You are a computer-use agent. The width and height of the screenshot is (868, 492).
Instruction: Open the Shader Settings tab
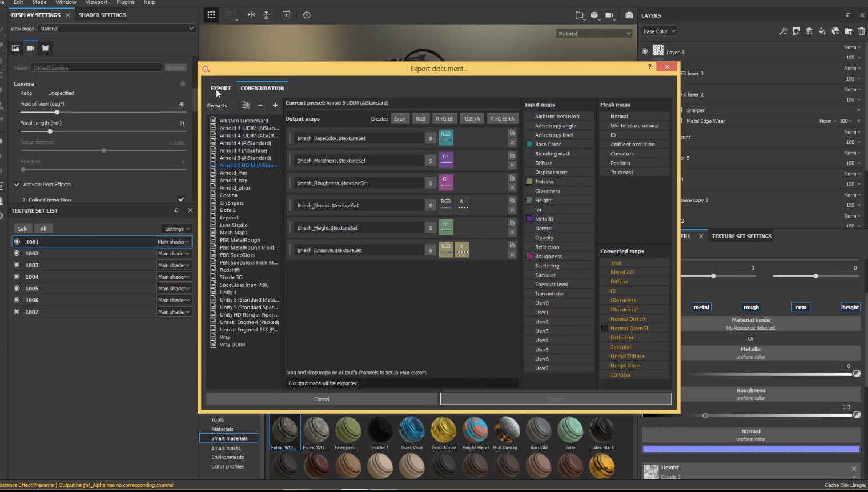[102, 15]
